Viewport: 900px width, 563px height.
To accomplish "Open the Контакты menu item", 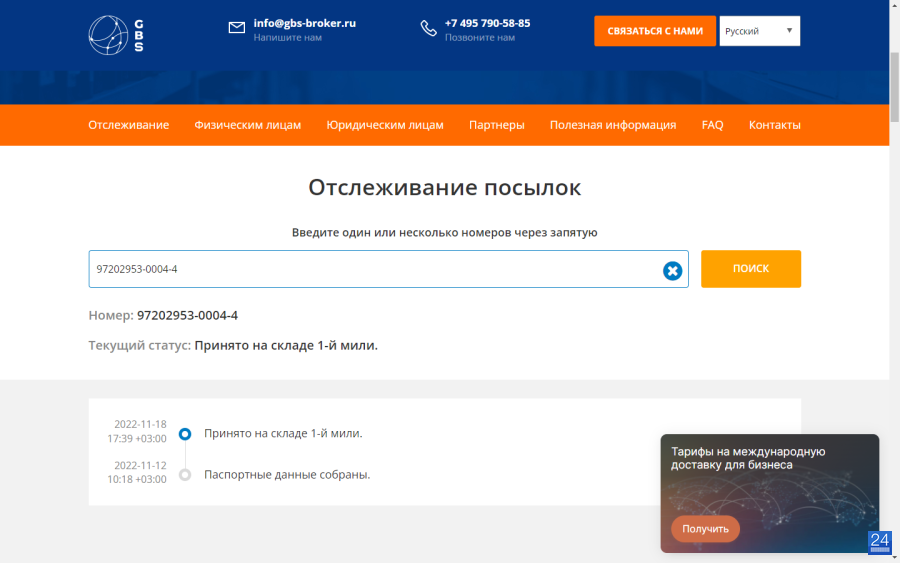I will coord(774,125).
